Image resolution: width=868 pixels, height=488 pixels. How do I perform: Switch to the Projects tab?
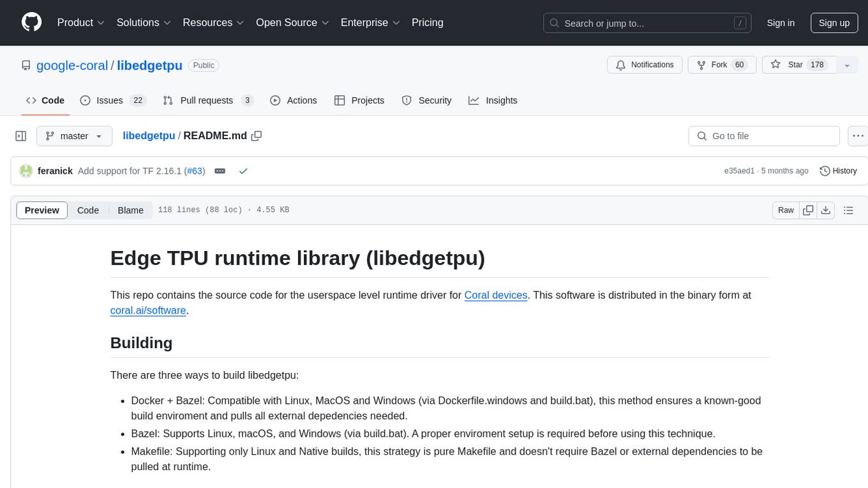click(359, 100)
